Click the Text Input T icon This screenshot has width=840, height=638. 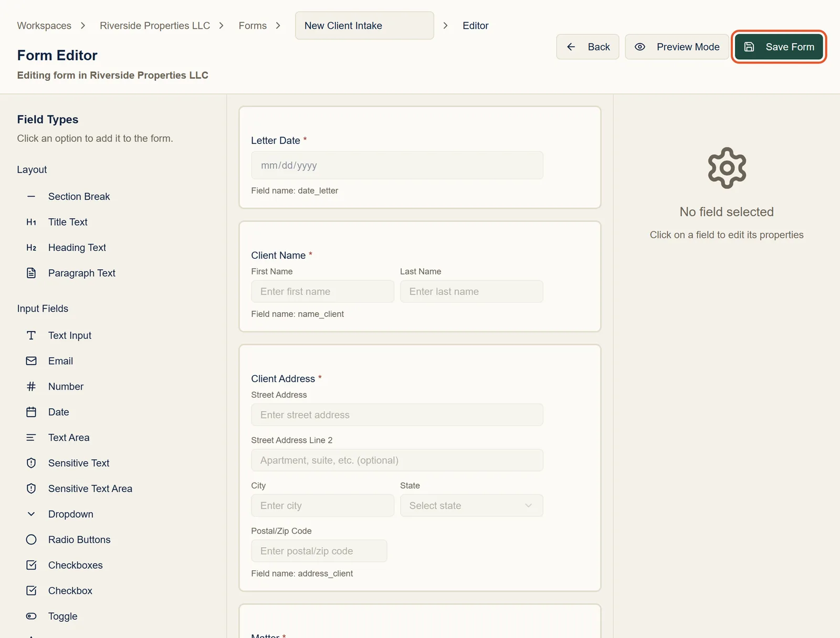tap(31, 335)
